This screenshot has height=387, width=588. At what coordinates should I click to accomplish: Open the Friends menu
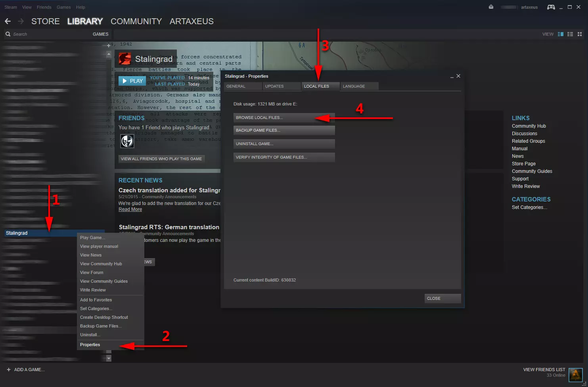[x=44, y=7]
